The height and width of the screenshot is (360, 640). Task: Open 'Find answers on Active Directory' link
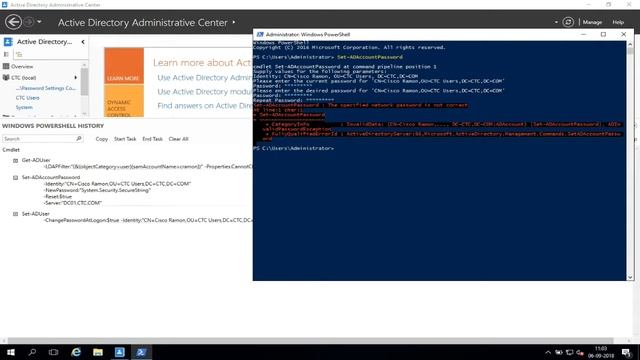(x=204, y=106)
